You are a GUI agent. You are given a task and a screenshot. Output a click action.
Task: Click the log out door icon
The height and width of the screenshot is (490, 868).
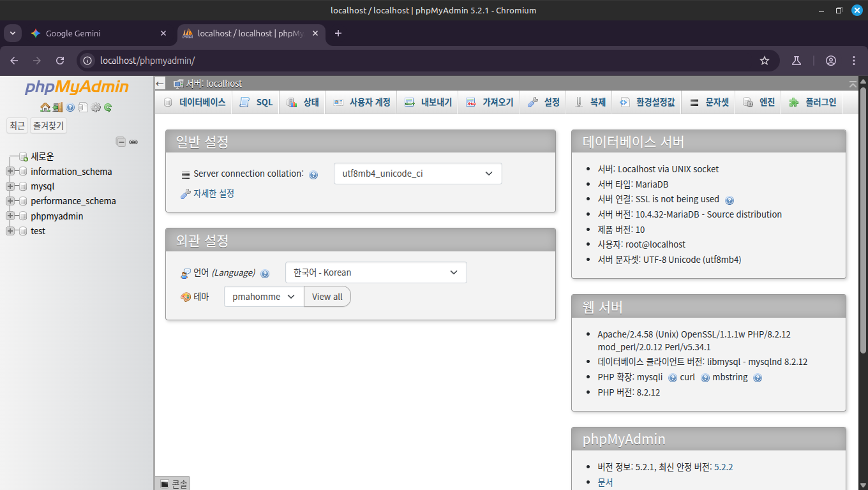[x=57, y=107]
